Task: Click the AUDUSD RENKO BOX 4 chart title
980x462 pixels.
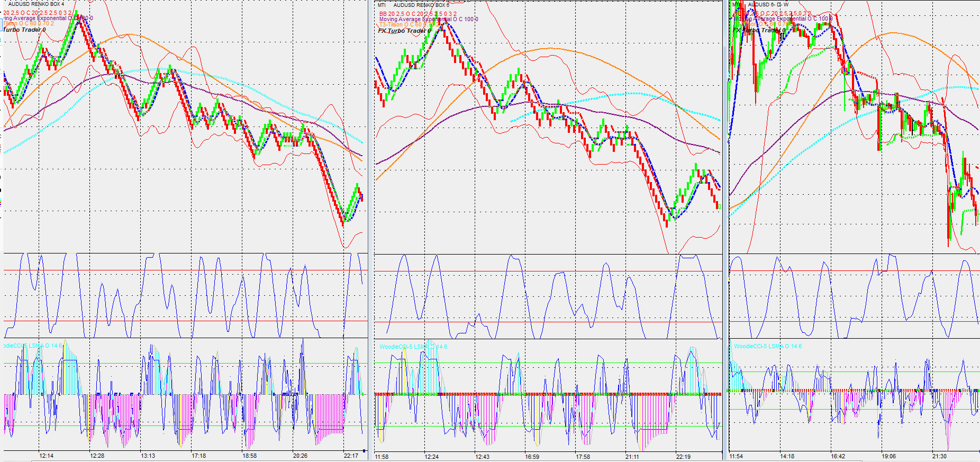Action: coord(36,4)
